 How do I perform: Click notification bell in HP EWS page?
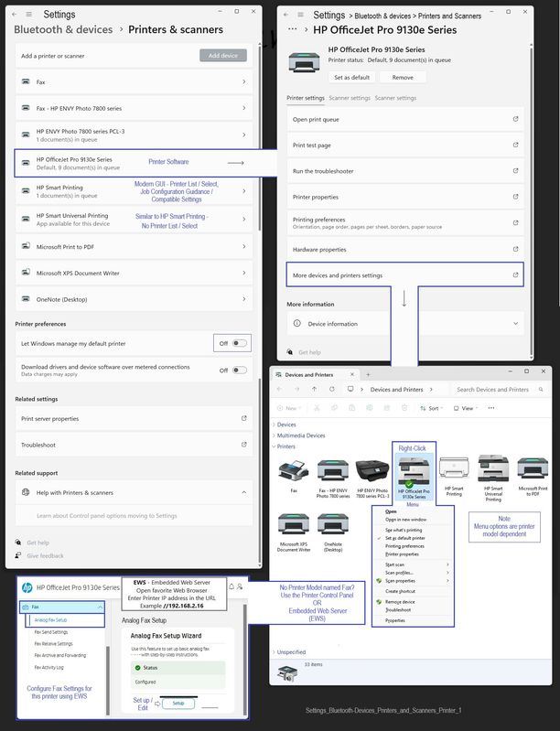coord(232,586)
